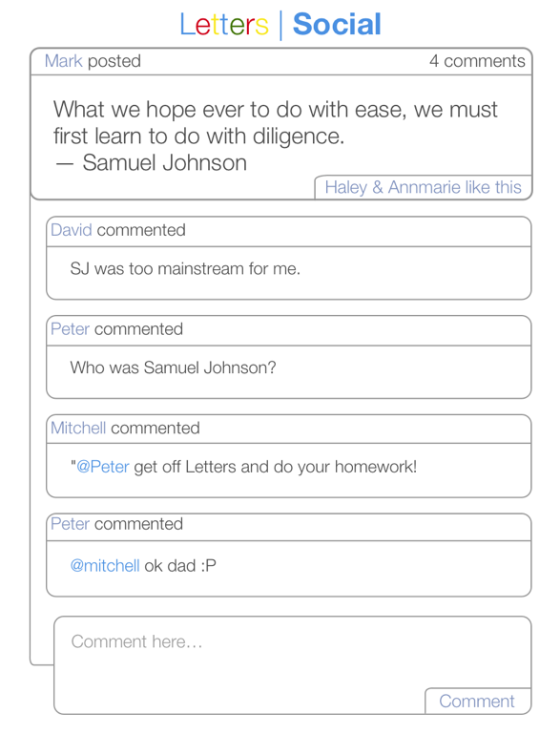Viewport: 560px width, 734px height.
Task: Click the Mitchell commented header bar
Action: click(x=289, y=429)
